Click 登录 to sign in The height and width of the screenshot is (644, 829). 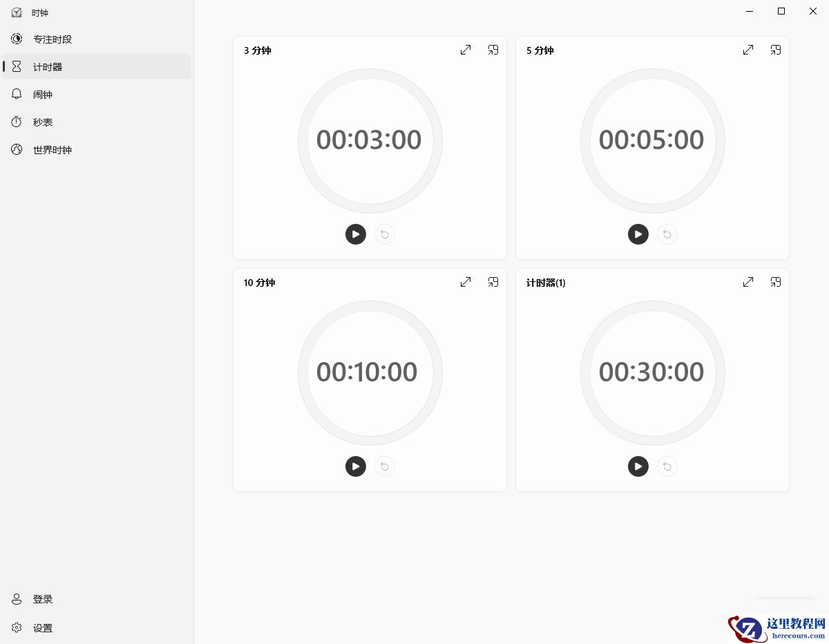[97, 599]
